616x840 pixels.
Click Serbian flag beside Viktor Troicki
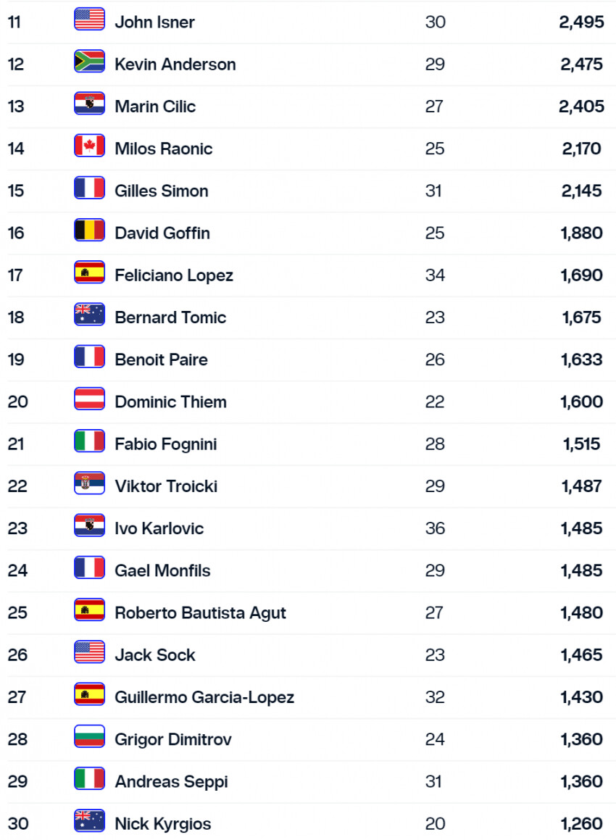(x=89, y=483)
